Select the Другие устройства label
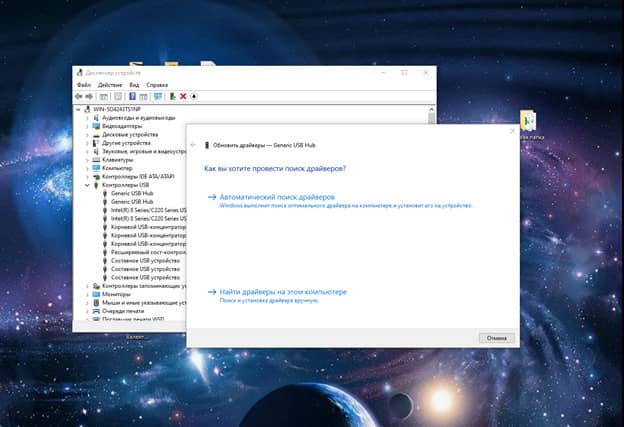 pyautogui.click(x=126, y=143)
